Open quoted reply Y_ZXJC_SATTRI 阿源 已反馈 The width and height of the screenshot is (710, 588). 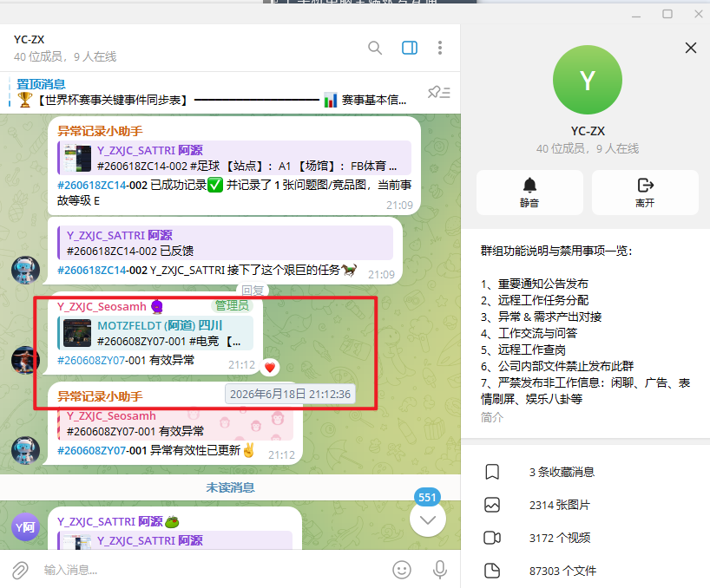tap(225, 243)
